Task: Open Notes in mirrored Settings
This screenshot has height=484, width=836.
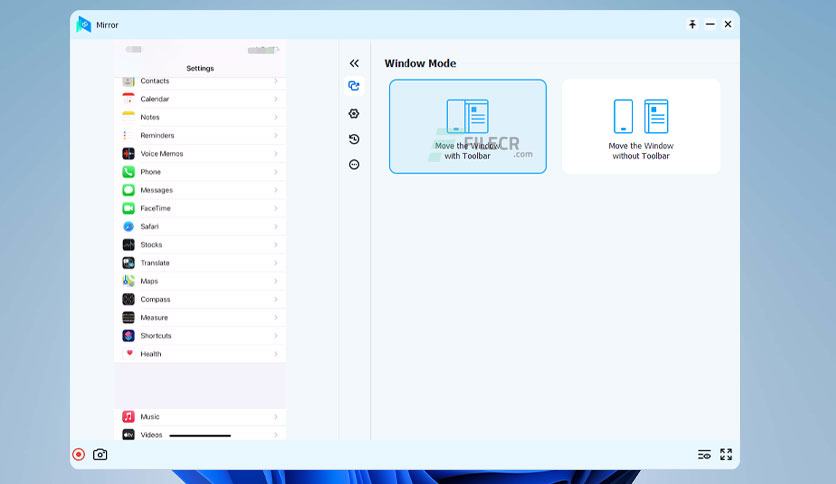Action: click(x=200, y=117)
